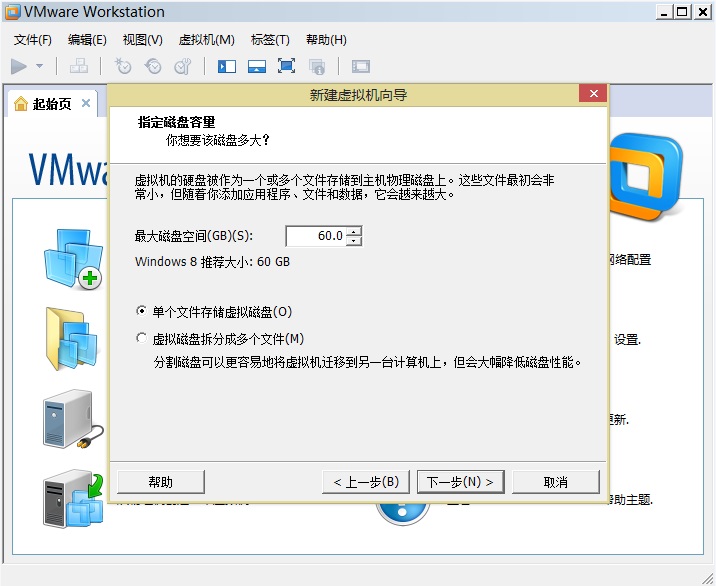Toggle the thumbnail bar view icon
Screen dimensions: 716x586
257,67
